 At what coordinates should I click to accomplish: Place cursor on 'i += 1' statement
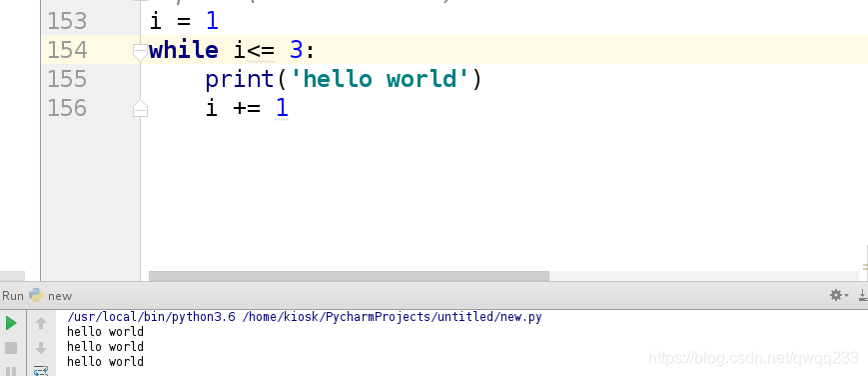(247, 108)
